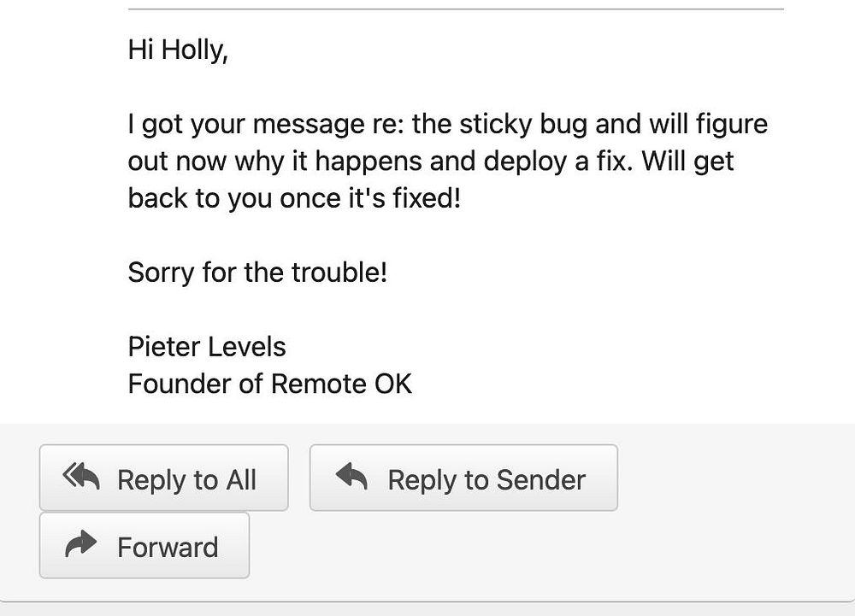Click the word "bug" in the first sentence
The image size is (855, 616).
point(563,125)
